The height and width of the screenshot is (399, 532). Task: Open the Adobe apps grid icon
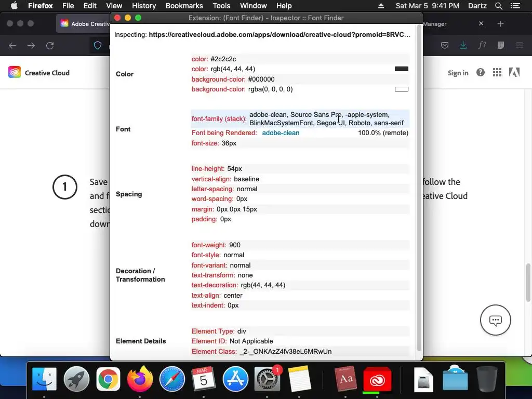point(497,72)
